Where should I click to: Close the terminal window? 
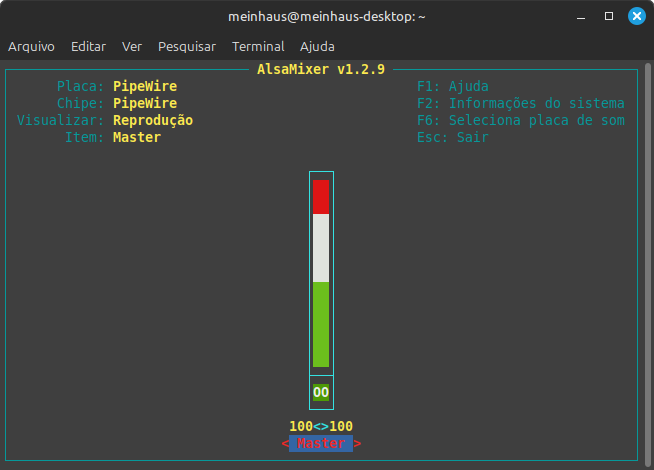[x=636, y=16]
